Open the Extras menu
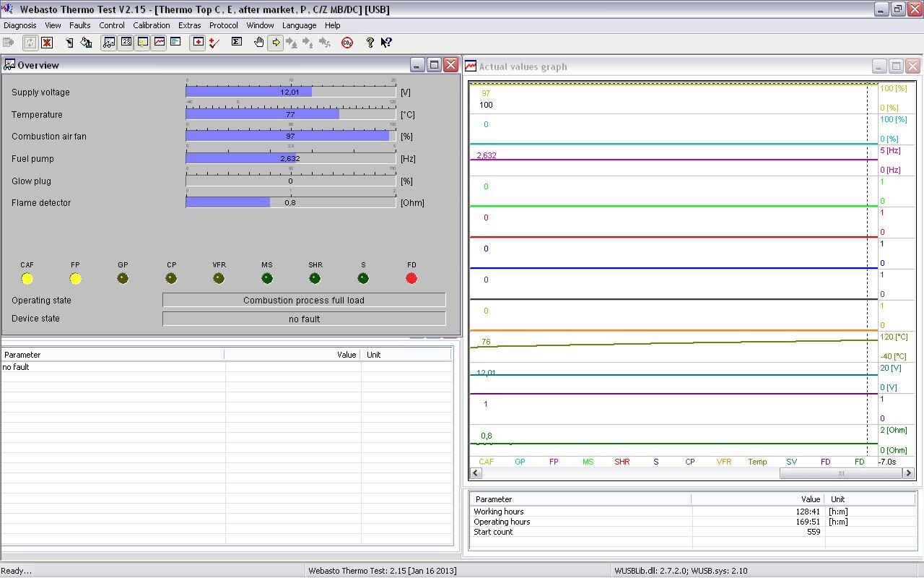Screen dimensions: 924x578 [x=190, y=25]
